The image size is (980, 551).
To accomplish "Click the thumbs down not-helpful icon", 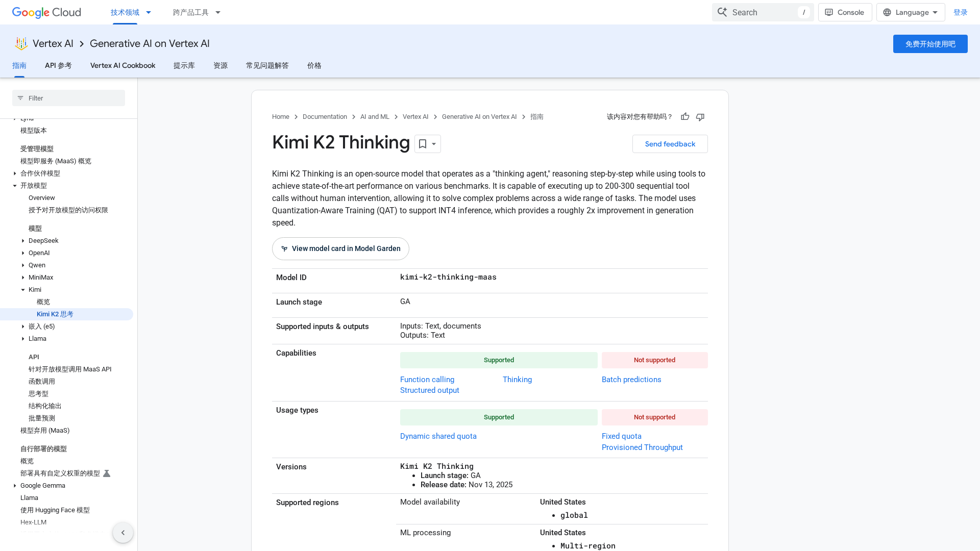I will 700,117.
